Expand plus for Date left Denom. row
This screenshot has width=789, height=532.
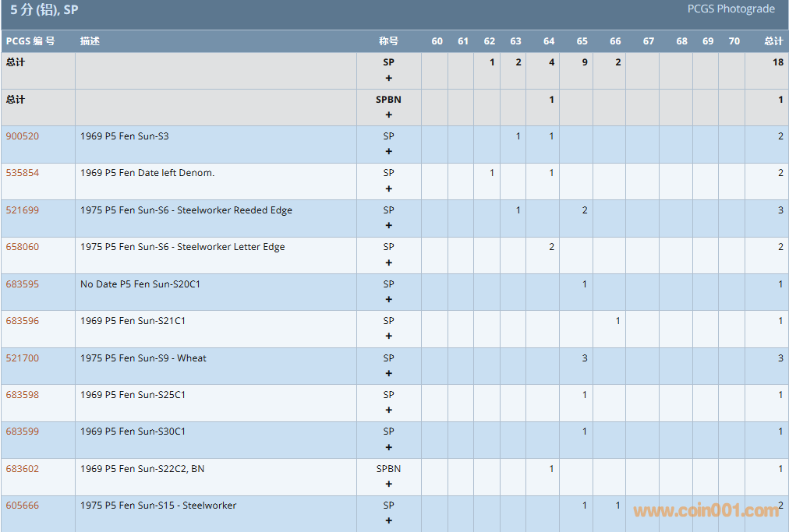tap(388, 188)
